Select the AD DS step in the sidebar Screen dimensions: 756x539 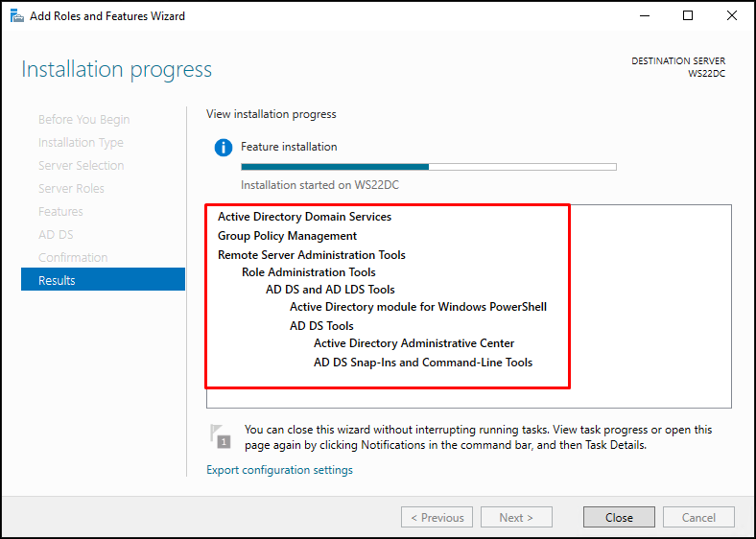pyautogui.click(x=56, y=235)
